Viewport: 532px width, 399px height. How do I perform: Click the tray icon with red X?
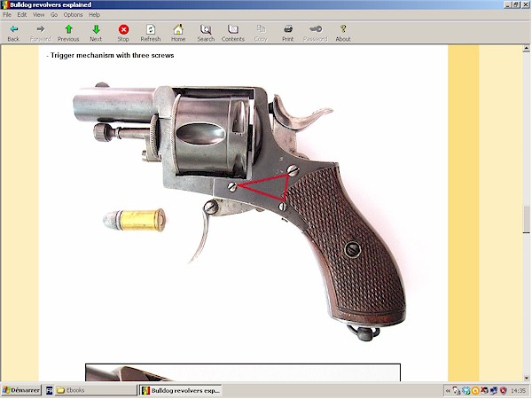coord(484,391)
